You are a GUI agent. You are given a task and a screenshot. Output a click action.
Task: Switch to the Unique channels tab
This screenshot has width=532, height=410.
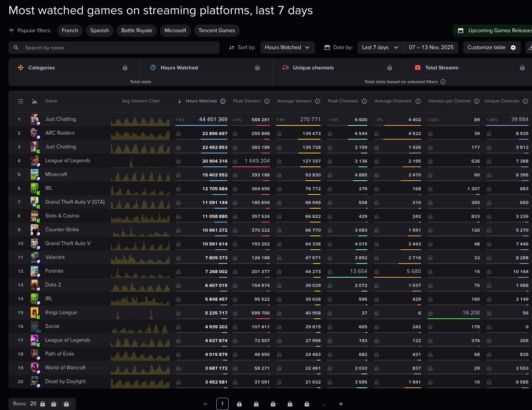(x=339, y=68)
